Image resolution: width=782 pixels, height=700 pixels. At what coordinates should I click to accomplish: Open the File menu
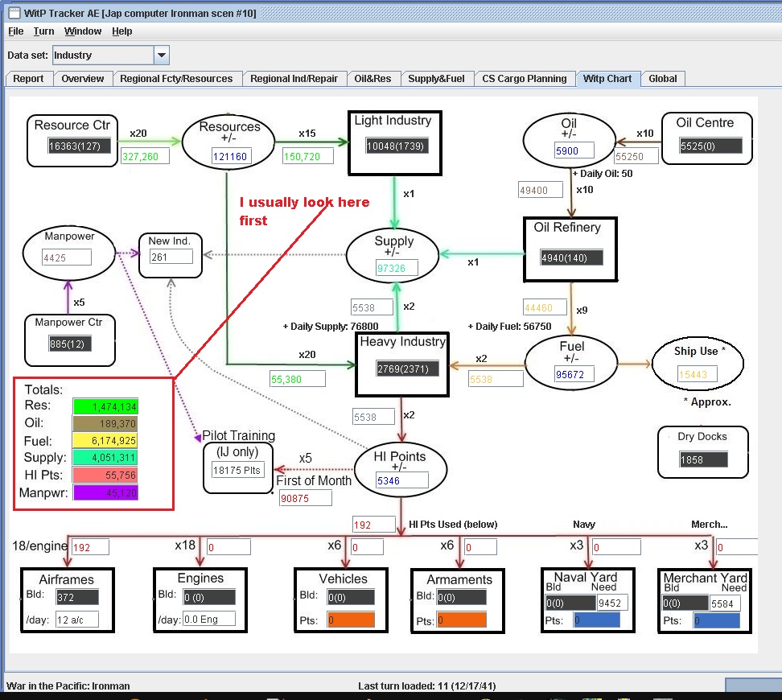coord(16,31)
